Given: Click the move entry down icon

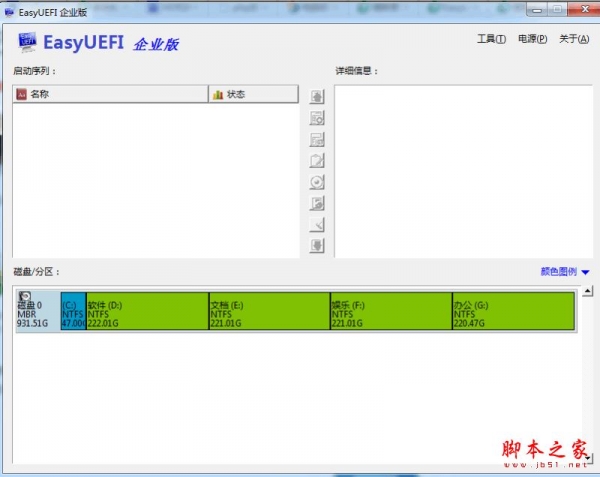Looking at the screenshot, I should pyautogui.click(x=317, y=246).
